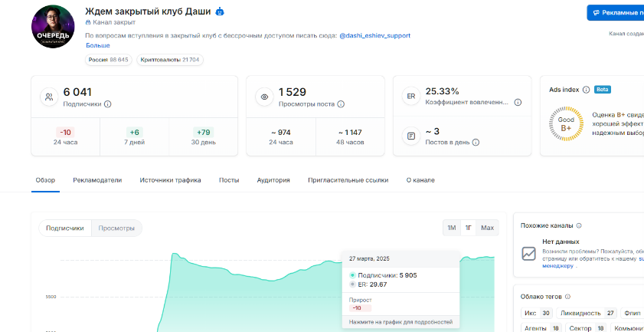Select the Флип tag
Screen dimensions: 644x332
tap(632, 313)
